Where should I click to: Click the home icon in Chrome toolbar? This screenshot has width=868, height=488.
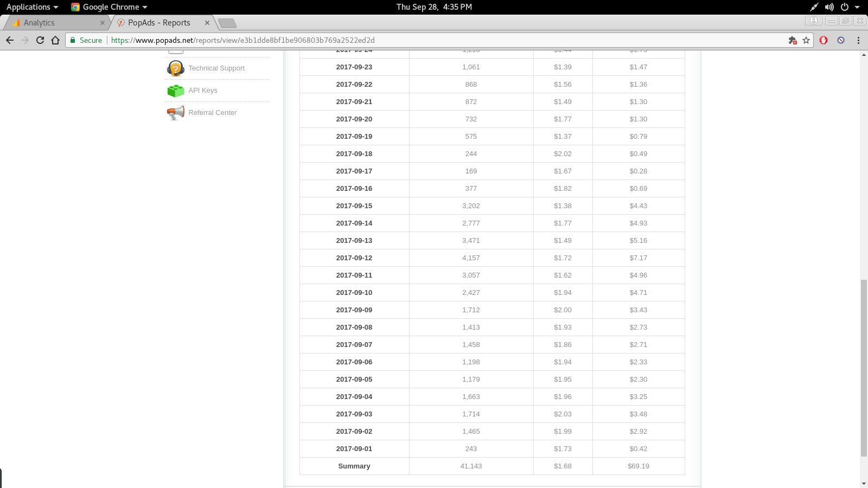55,40
